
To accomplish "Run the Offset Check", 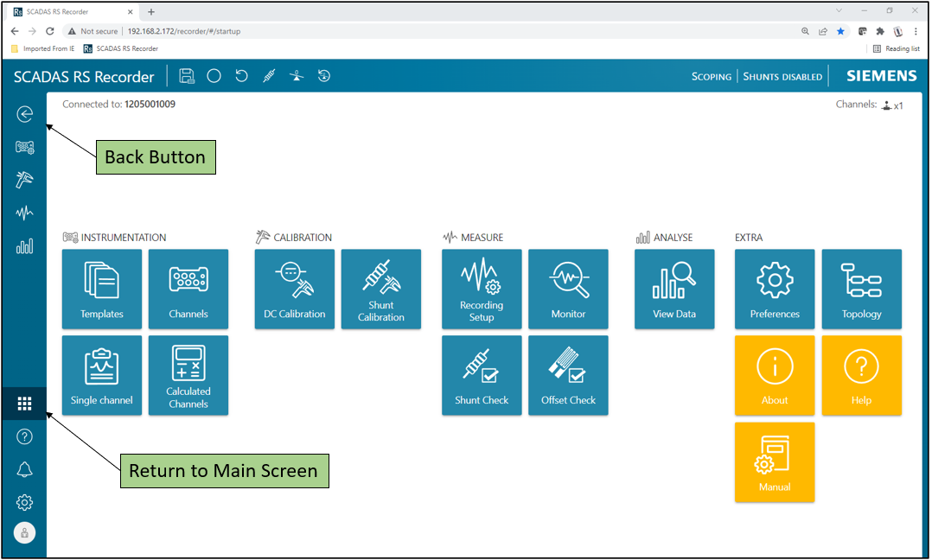I will click(568, 375).
